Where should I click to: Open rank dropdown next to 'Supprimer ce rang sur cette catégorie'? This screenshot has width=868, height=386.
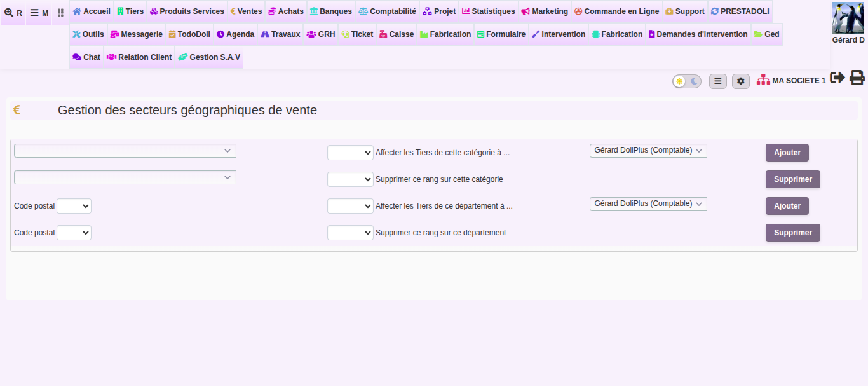tap(350, 179)
